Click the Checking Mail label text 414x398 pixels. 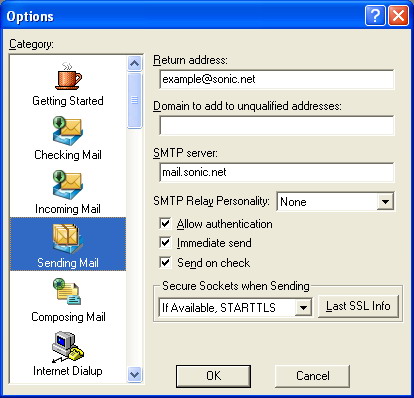(68, 155)
